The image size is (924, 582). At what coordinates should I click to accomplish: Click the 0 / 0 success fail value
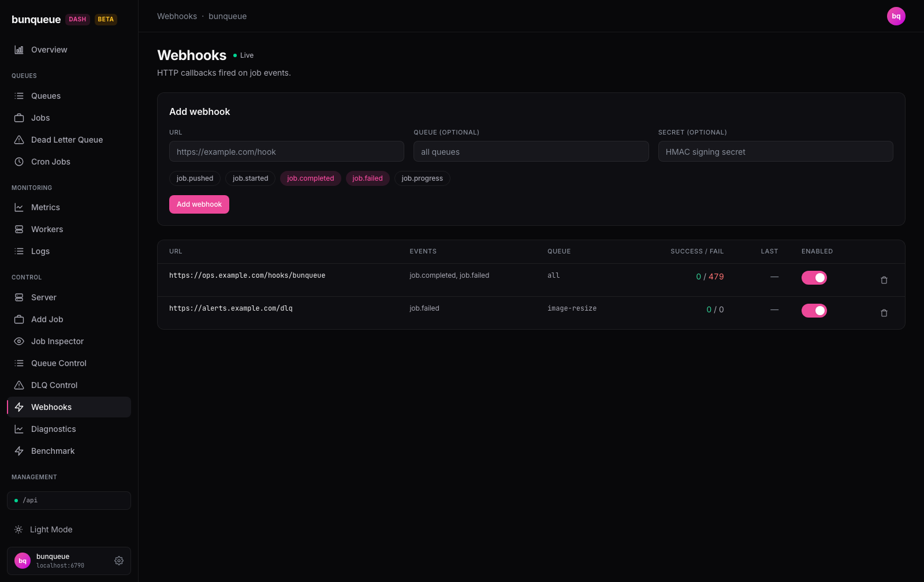[x=715, y=309]
